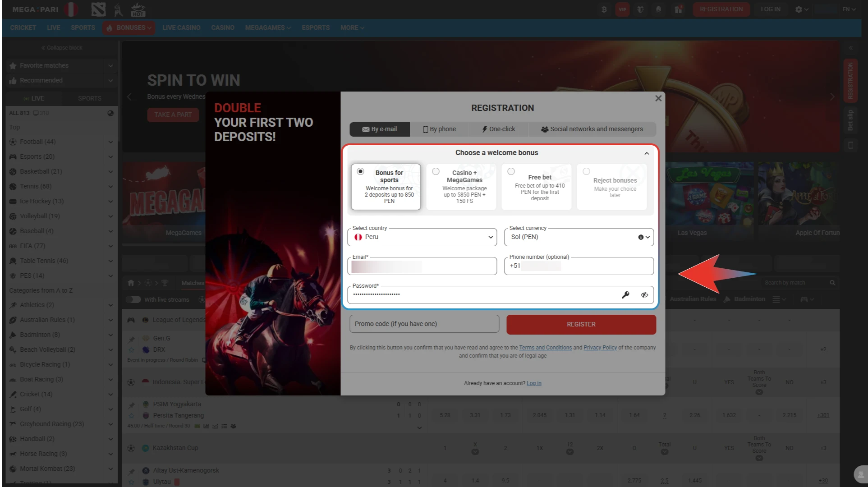Open the MORE navigation dropdown
The image size is (868, 487).
coord(352,28)
